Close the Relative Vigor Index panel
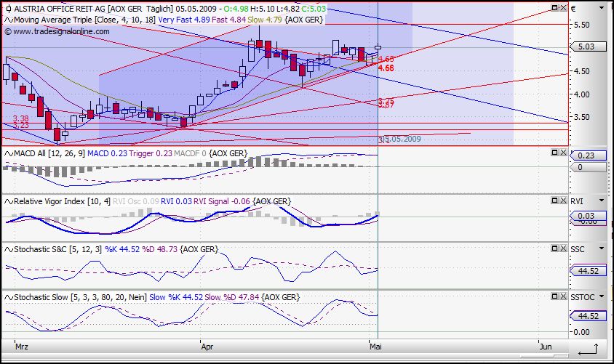Image resolution: width=614 pixels, height=364 pixels. pyautogui.click(x=563, y=201)
